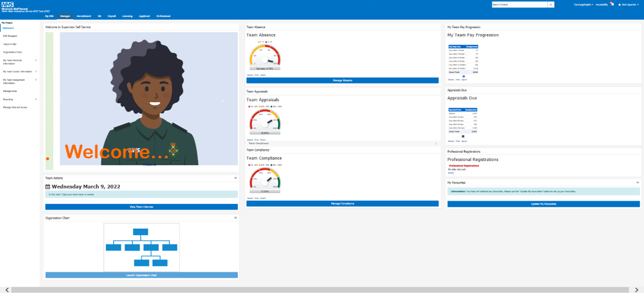Refresh the Professional Registrations panel
Image resolution: width=644 pixels, height=293 pixels.
451,173
